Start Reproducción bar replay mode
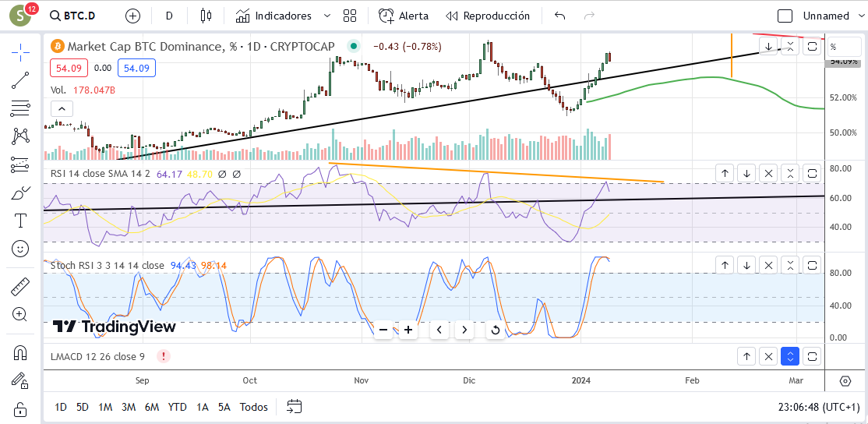This screenshot has width=868, height=424. point(488,16)
